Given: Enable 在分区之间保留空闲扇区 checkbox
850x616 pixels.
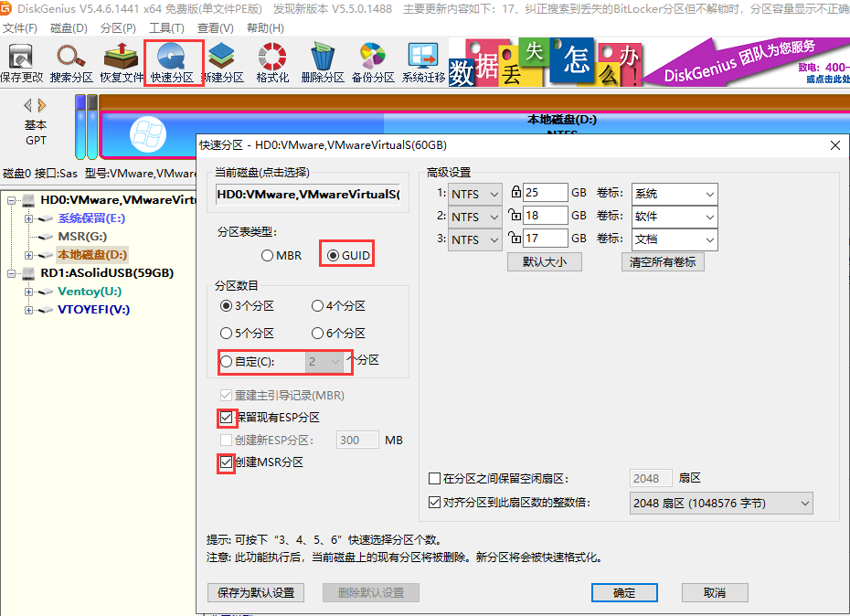Looking at the screenshot, I should [434, 479].
